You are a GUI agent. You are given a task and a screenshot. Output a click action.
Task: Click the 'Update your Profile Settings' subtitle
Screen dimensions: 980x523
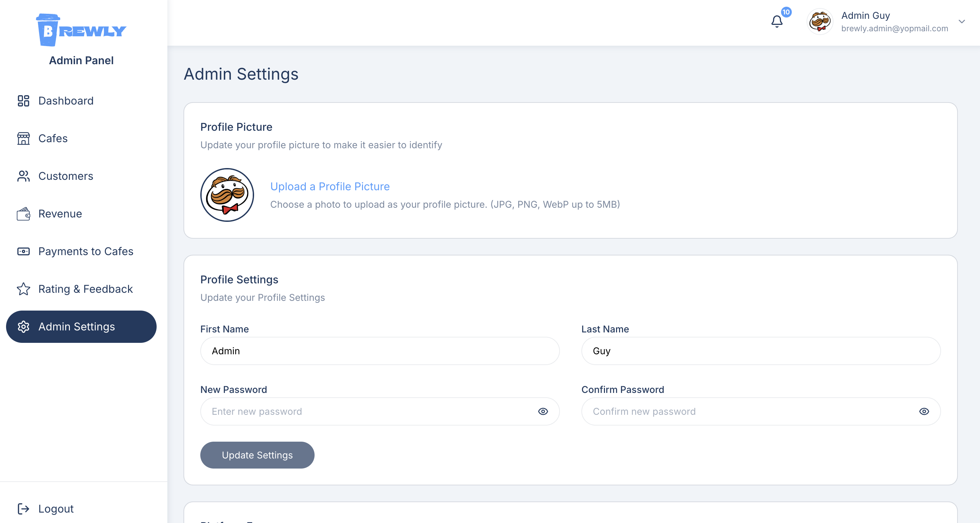262,297
